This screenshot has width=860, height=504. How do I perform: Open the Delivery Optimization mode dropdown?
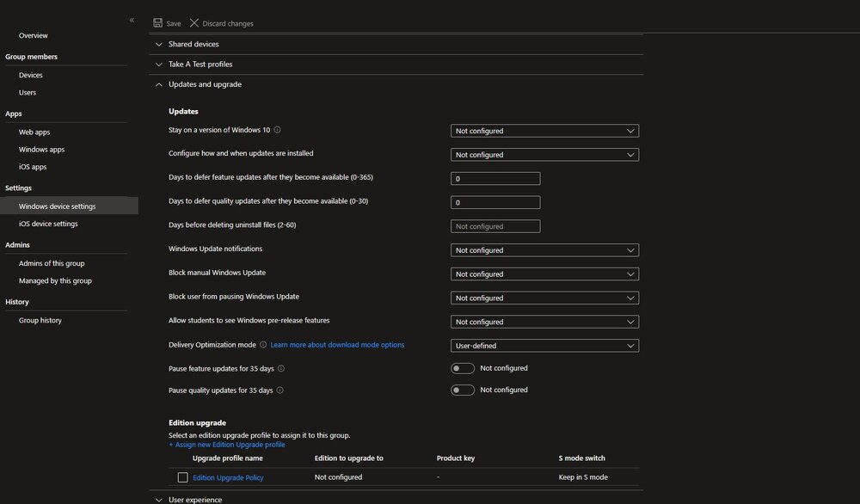tap(544, 346)
